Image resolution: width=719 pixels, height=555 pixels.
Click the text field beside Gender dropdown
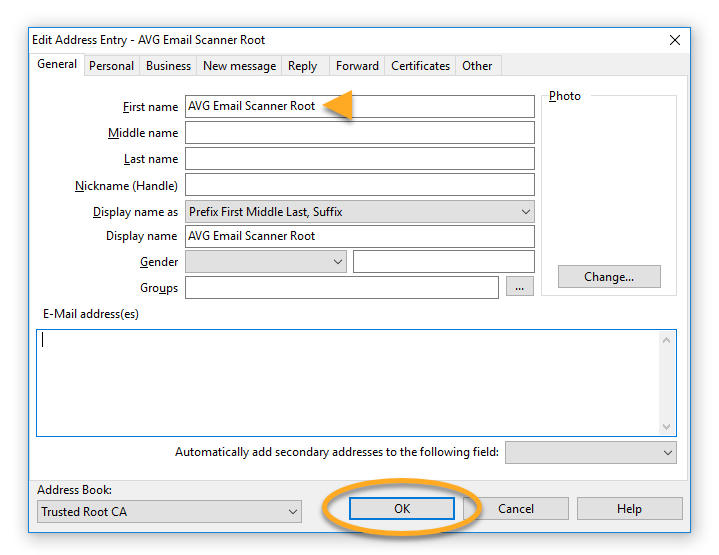tap(444, 262)
